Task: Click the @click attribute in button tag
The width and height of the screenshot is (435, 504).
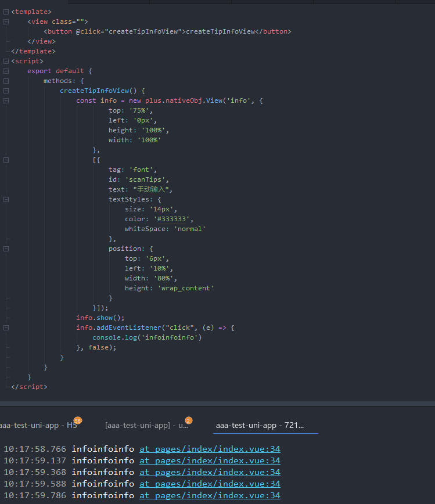Action: pyautogui.click(x=88, y=31)
